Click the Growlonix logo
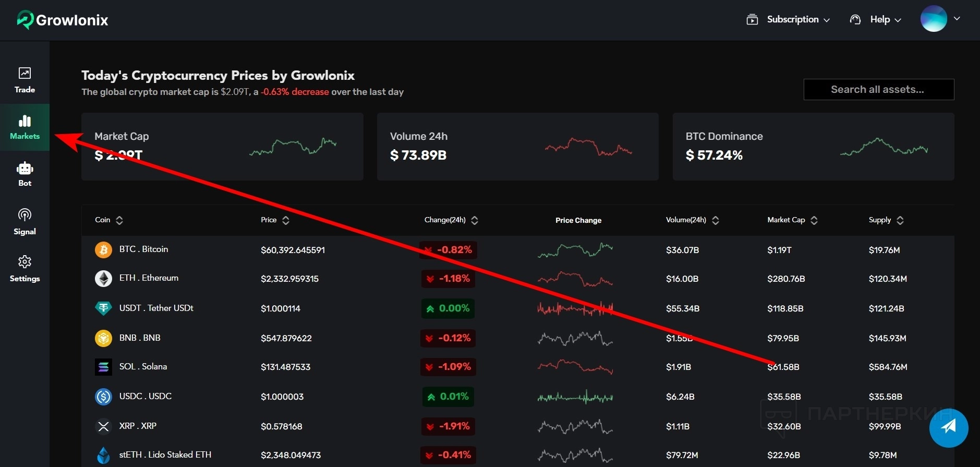The width and height of the screenshot is (980, 467). [63, 20]
